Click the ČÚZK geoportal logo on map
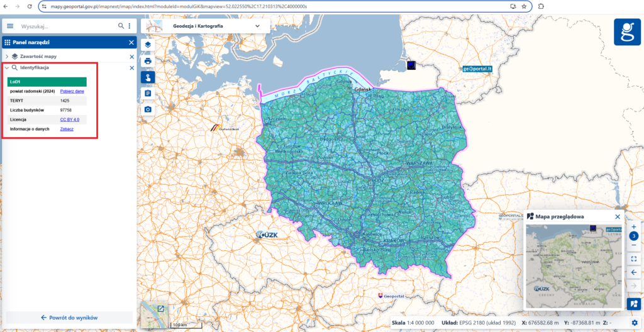Viewport: 644px width, 332px height. tap(267, 235)
